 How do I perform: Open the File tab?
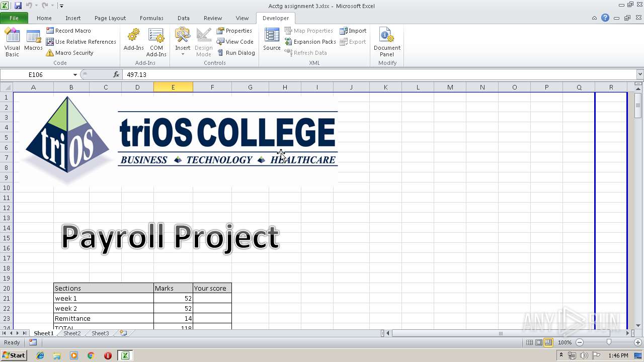[x=14, y=18]
